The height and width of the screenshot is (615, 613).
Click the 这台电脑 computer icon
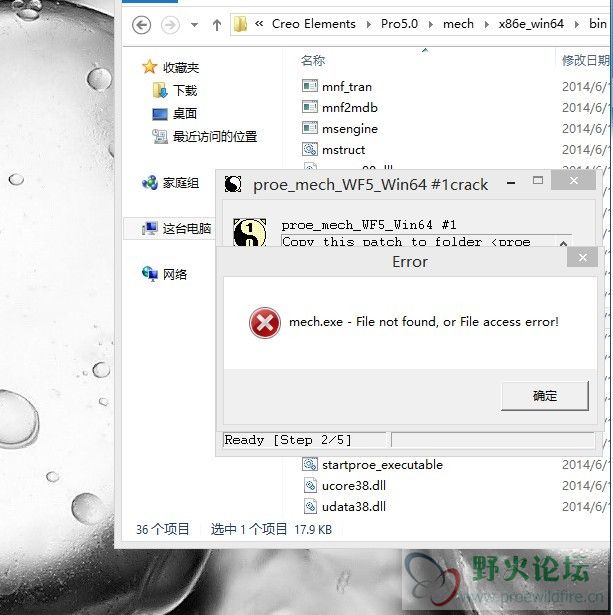point(149,228)
